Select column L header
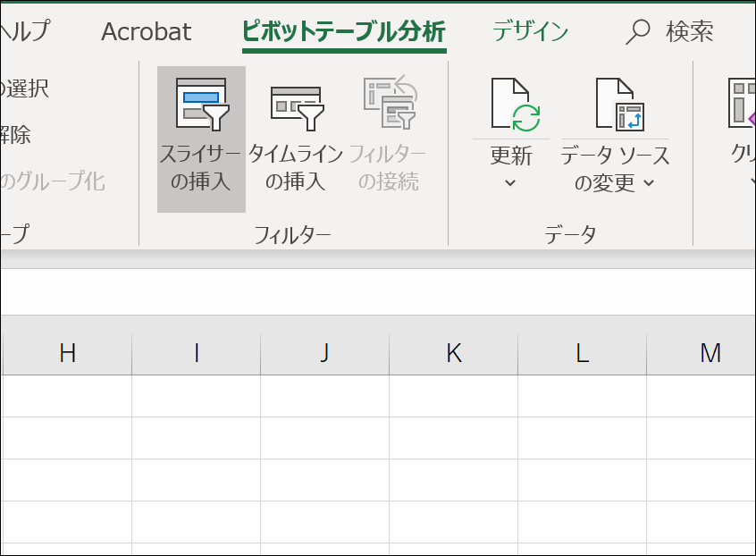The width and height of the screenshot is (756, 556). 583,353
